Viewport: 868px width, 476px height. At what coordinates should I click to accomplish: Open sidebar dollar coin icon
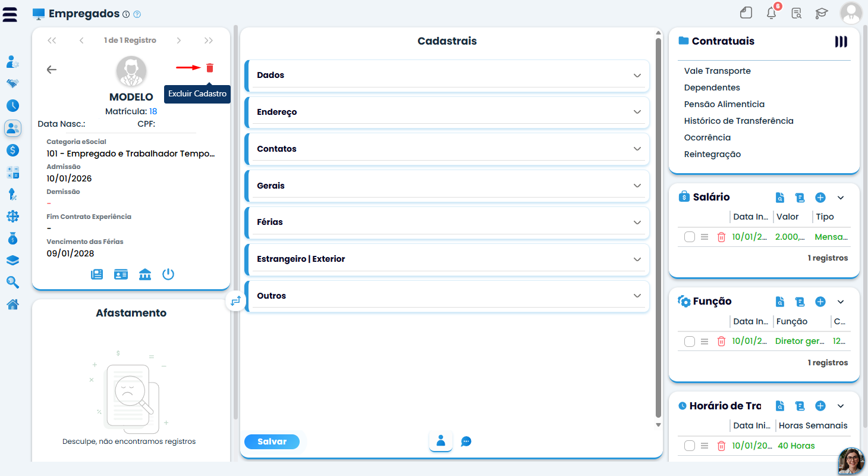12,150
